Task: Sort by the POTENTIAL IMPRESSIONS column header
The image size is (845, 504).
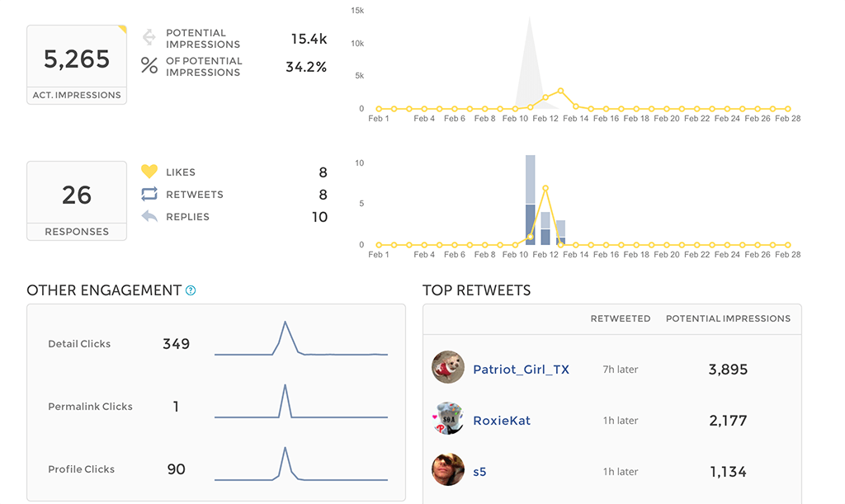Action: point(729,318)
